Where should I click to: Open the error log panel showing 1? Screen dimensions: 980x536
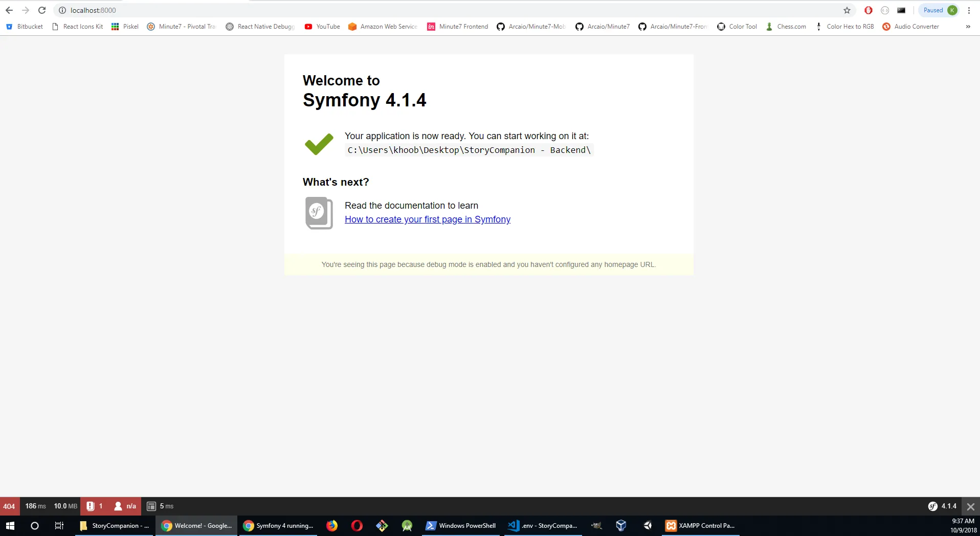tap(95, 506)
